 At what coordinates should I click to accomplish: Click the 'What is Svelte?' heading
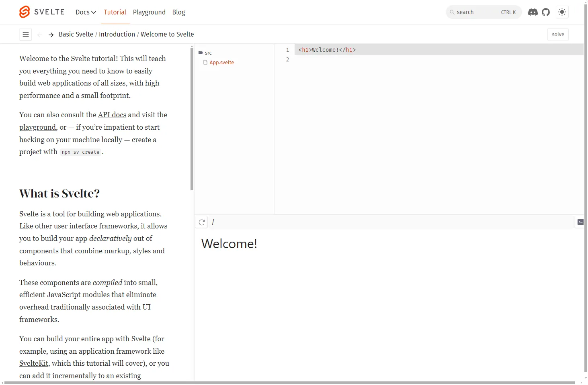[x=59, y=194]
